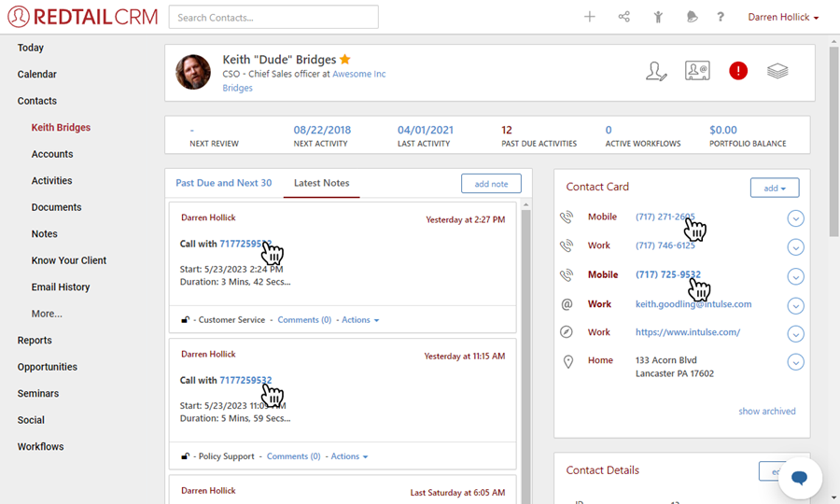The image size is (840, 504).
Task: Open Workflows in the sidebar
Action: point(41,447)
